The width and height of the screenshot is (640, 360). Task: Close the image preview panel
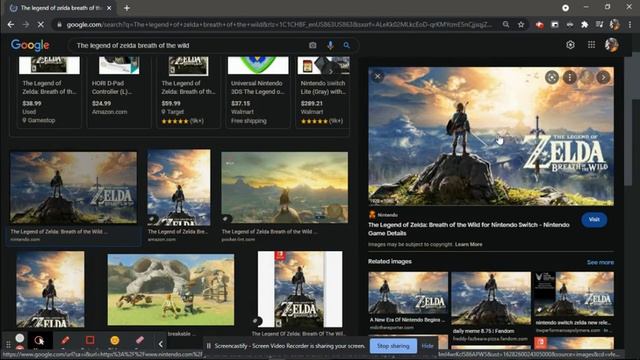pyautogui.click(x=378, y=76)
